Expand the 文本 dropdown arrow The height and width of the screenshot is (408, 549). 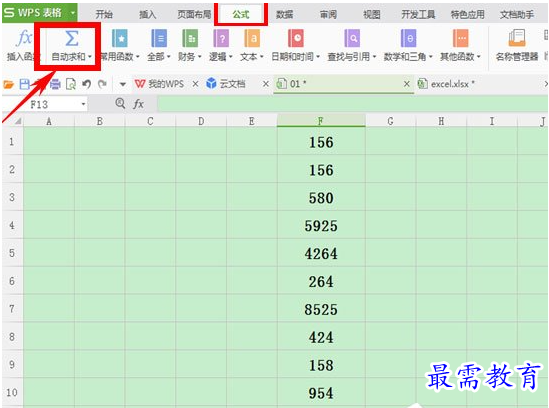pyautogui.click(x=262, y=57)
